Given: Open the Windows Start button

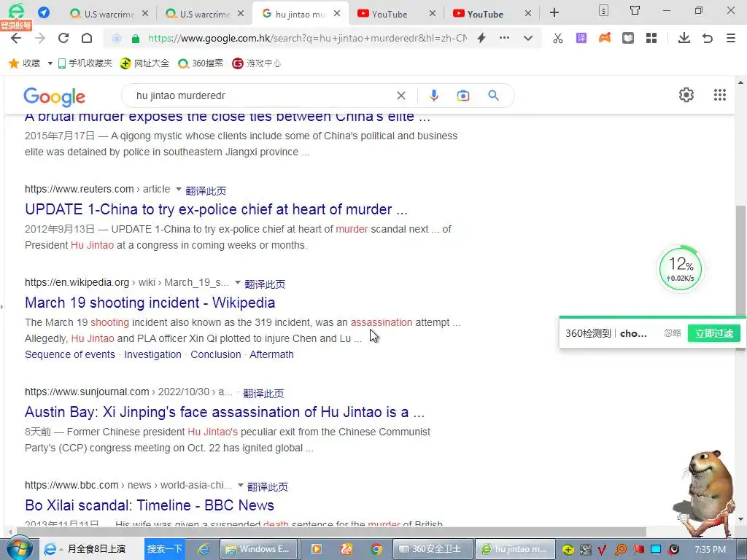Looking at the screenshot, I should 19,548.
